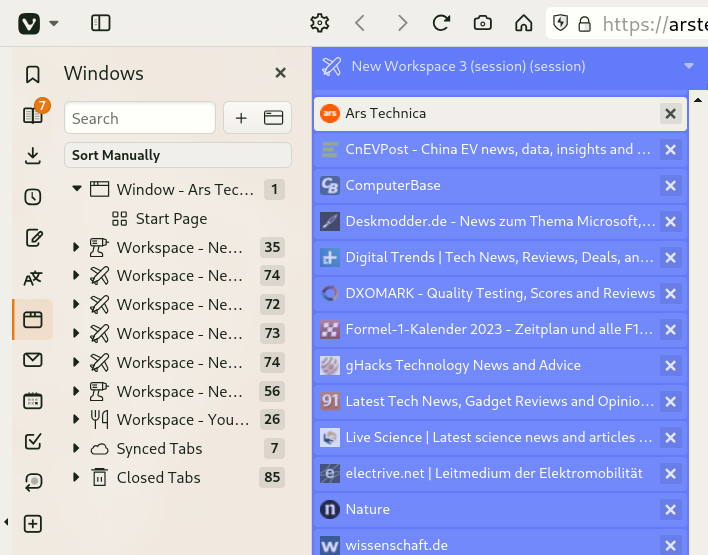Open the Bookmarks panel
Image resolution: width=708 pixels, height=555 pixels.
[x=33, y=75]
